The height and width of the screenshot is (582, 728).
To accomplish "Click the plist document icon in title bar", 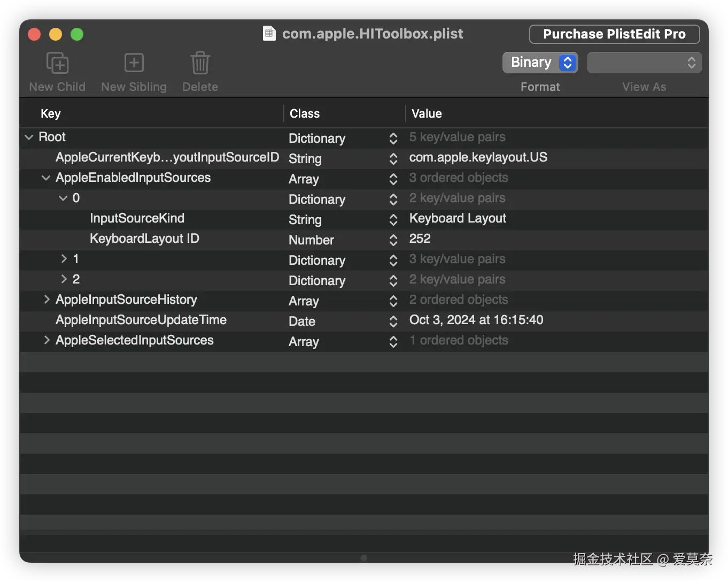I will click(x=269, y=34).
